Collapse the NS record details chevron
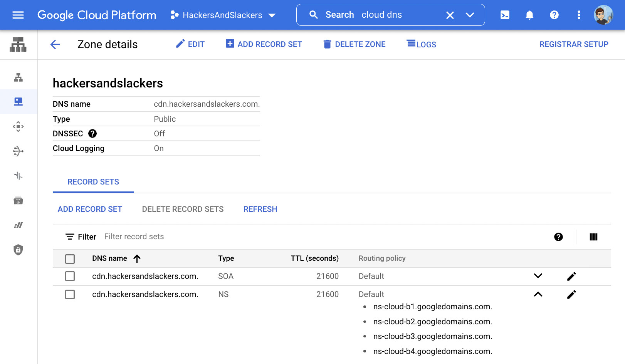 coord(538,294)
